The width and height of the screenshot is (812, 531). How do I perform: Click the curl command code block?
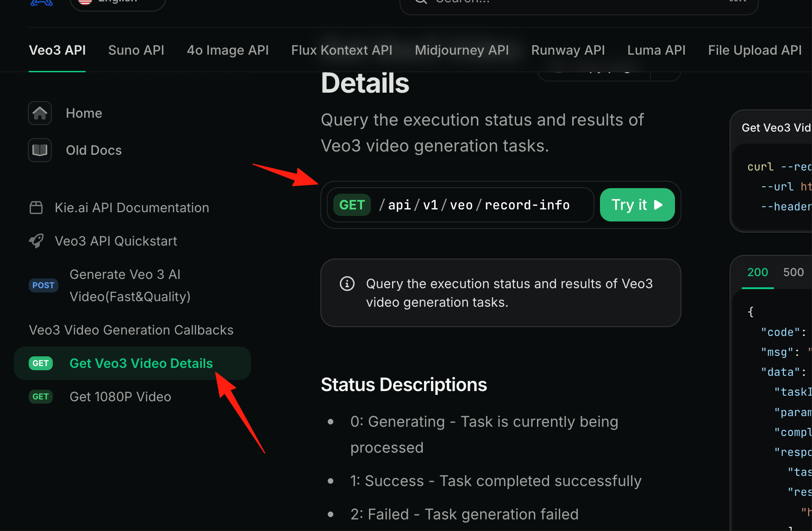point(773,187)
